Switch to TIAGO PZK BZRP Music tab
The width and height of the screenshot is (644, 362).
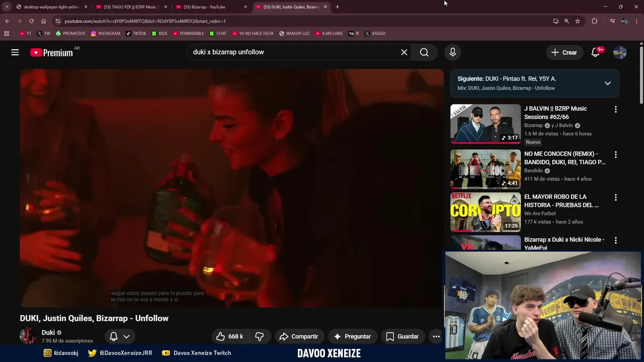(131, 7)
